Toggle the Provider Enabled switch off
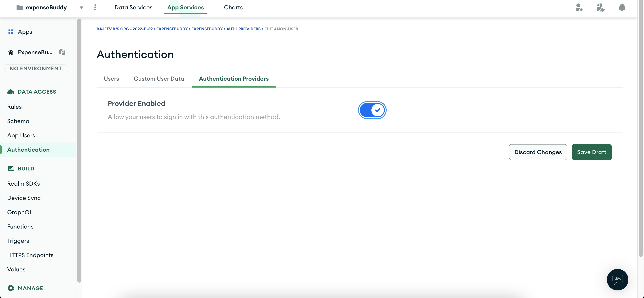The height and width of the screenshot is (298, 644). (372, 110)
